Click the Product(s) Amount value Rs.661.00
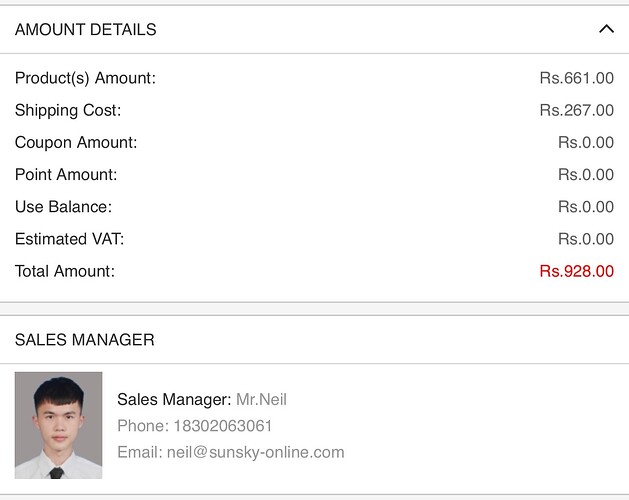The height and width of the screenshot is (500, 629). click(x=576, y=78)
